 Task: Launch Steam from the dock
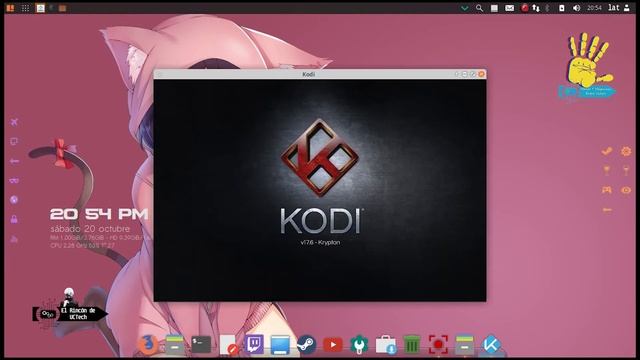(306, 344)
